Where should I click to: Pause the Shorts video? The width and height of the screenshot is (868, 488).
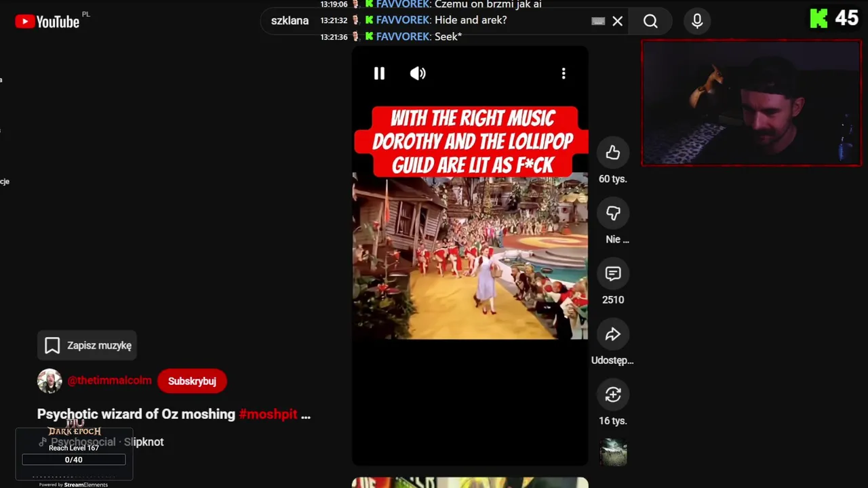point(379,73)
